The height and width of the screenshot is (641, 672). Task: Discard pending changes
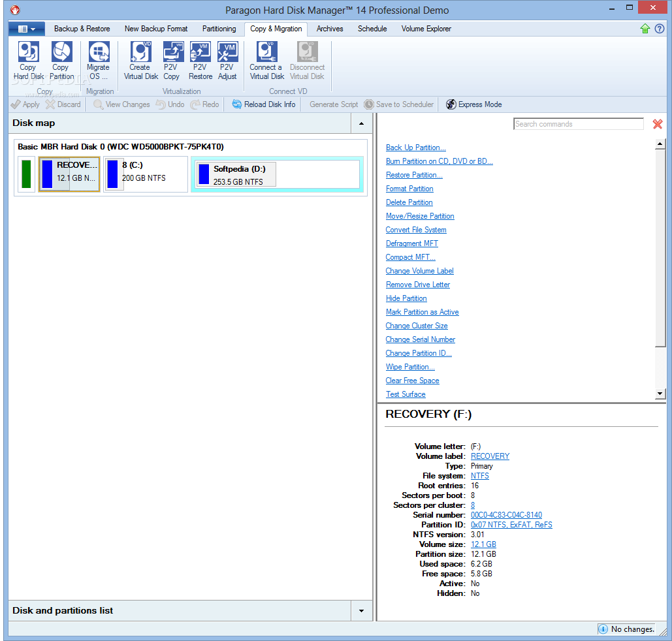pos(63,104)
